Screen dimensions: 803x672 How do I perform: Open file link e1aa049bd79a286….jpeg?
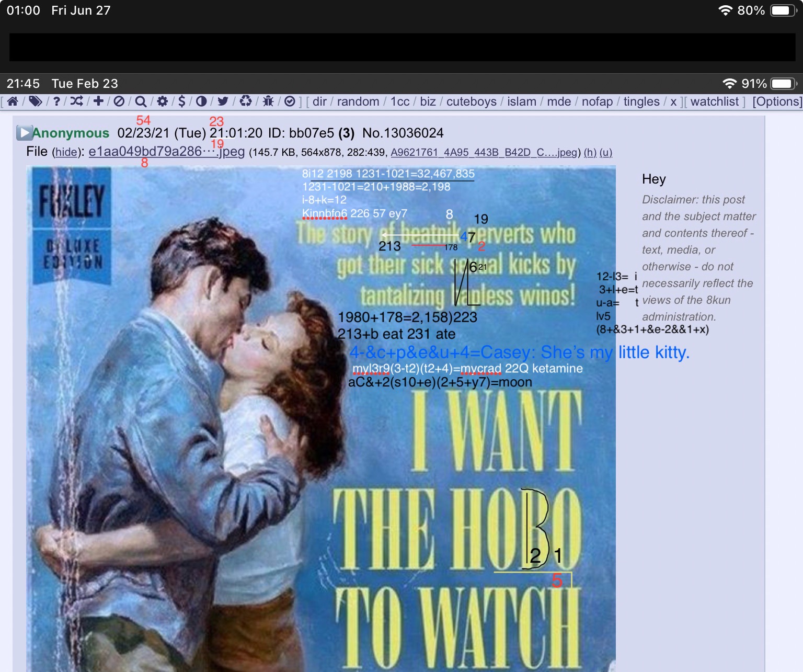click(167, 152)
